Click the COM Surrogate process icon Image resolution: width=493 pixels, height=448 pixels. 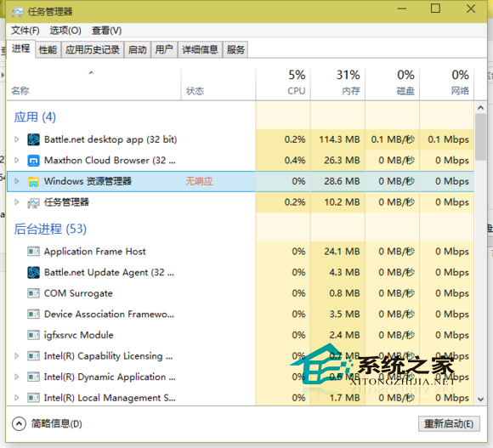[x=34, y=293]
